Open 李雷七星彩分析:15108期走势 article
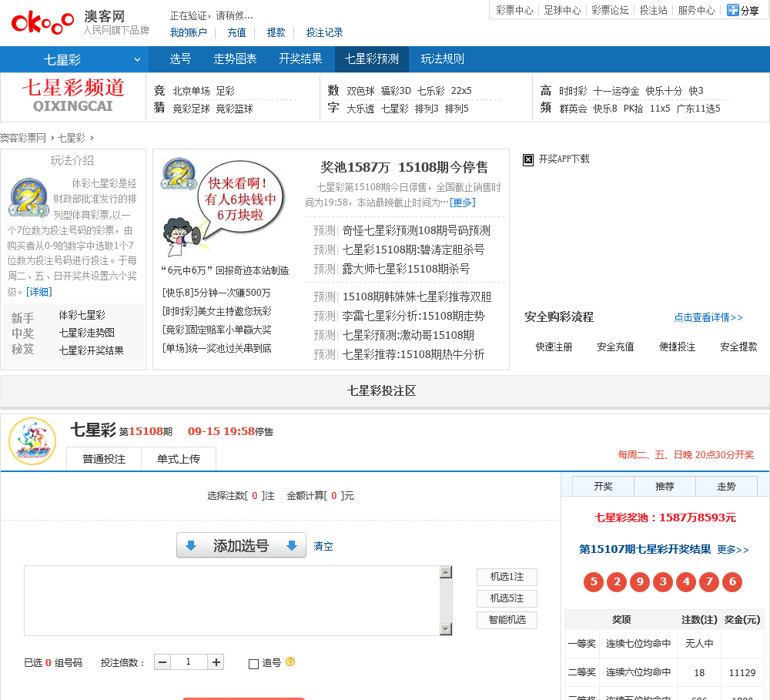Screen dimensions: 770x700 click(413, 316)
